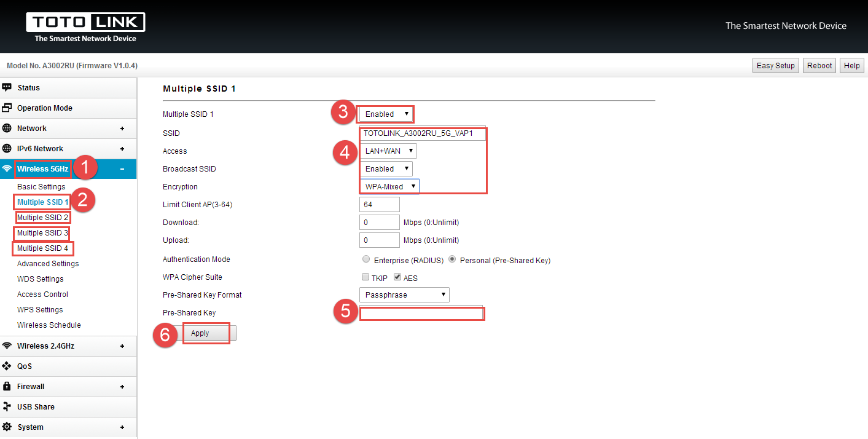Image resolution: width=868 pixels, height=439 pixels.
Task: Click the 'WPA Cipher Suite' label
Action: click(x=193, y=277)
